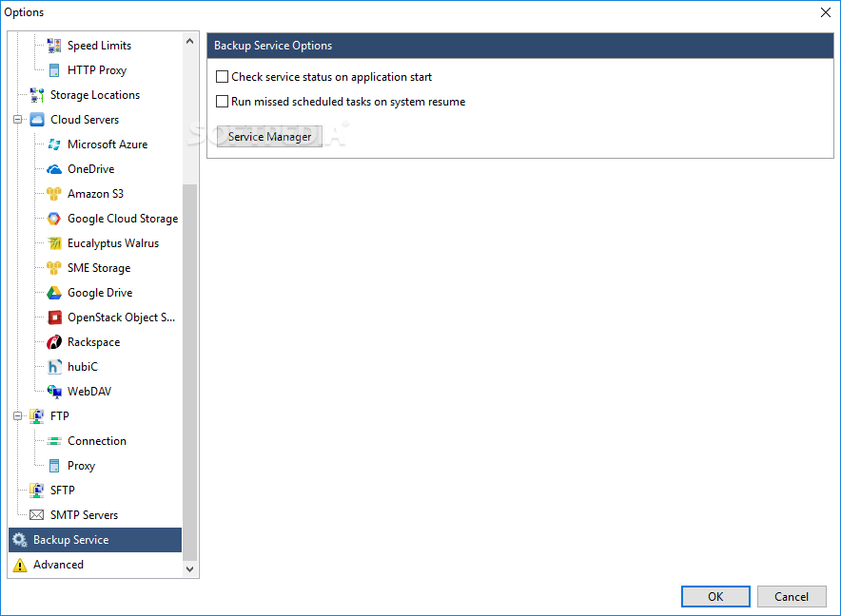Close the Options dialog
Image resolution: width=841 pixels, height=616 pixels.
826,12
